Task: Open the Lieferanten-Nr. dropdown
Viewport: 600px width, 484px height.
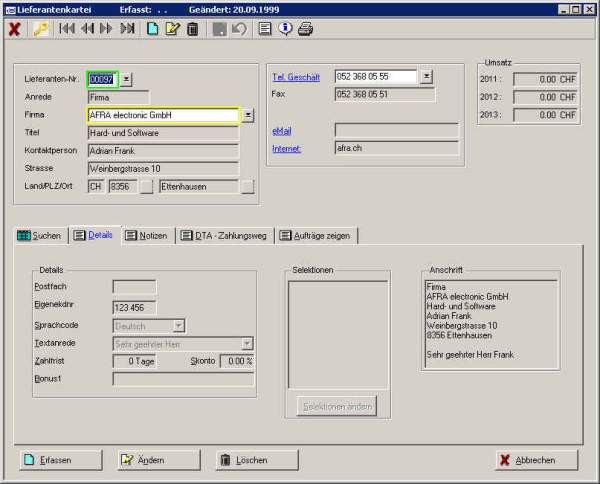Action: (127, 78)
